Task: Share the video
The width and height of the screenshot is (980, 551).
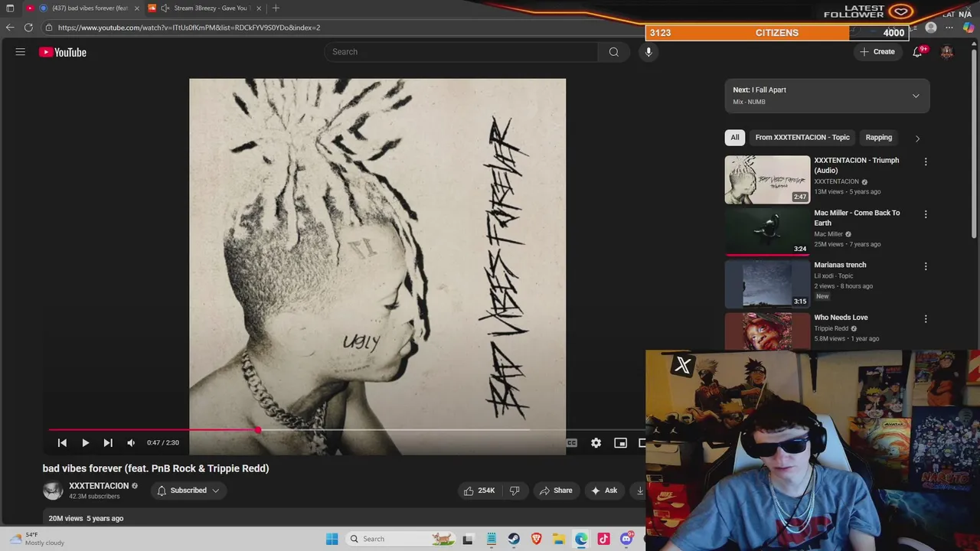Action: 556,491
